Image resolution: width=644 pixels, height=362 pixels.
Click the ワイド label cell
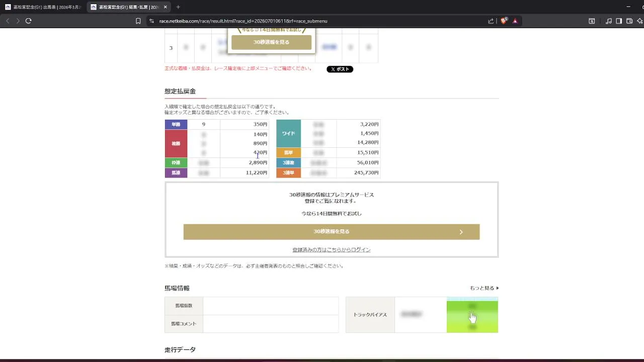289,133
